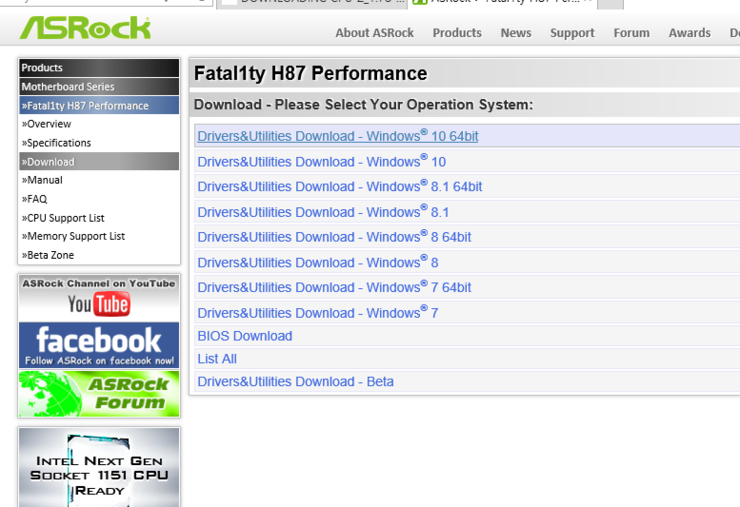Open the ASRock Facebook banner
740x507 pixels.
click(99, 345)
